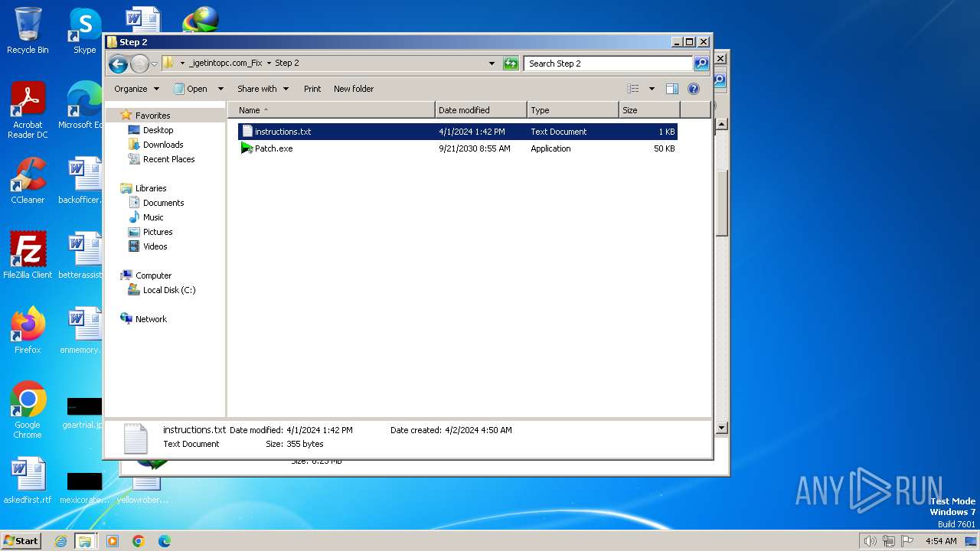Click the Patch.exe application icon
This screenshot has width=980, height=551.
coord(247,148)
